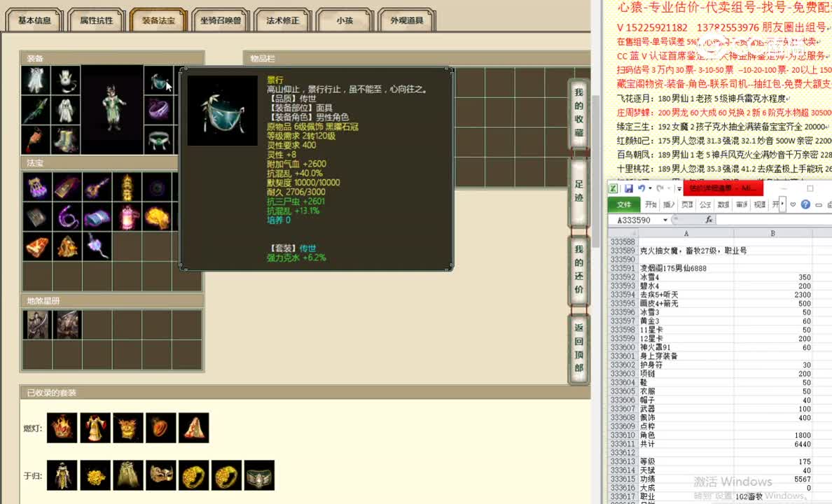Expand the Undo dropdown arrow in Excel
The width and height of the screenshot is (832, 504).
[x=649, y=188]
